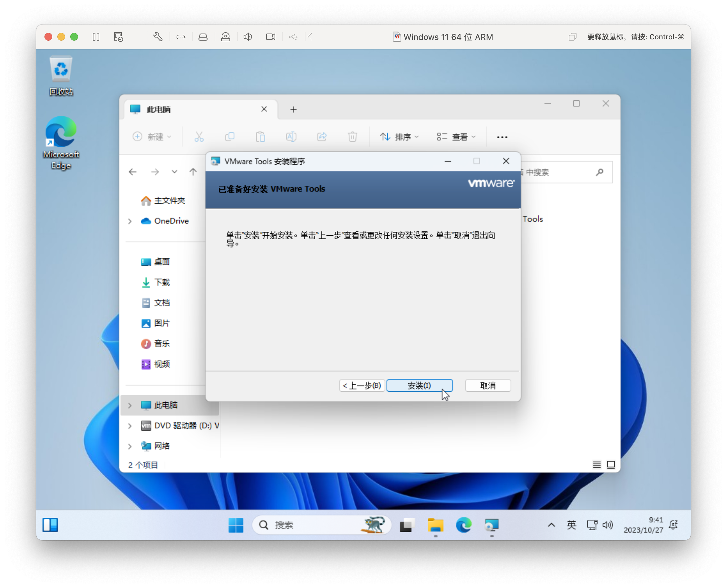Open Microsoft Edge from the taskbar
This screenshot has height=588, width=727.
pyautogui.click(x=463, y=525)
